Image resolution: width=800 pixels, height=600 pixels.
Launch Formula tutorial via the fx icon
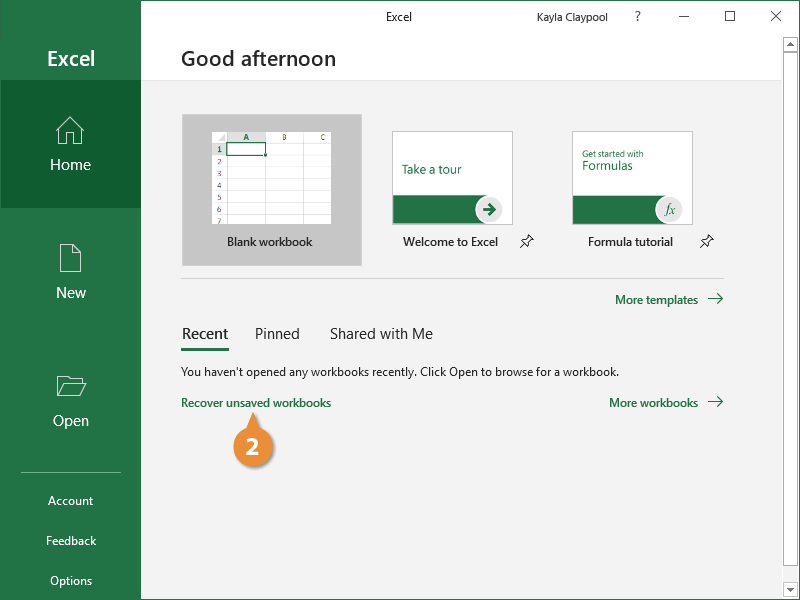[x=668, y=209]
